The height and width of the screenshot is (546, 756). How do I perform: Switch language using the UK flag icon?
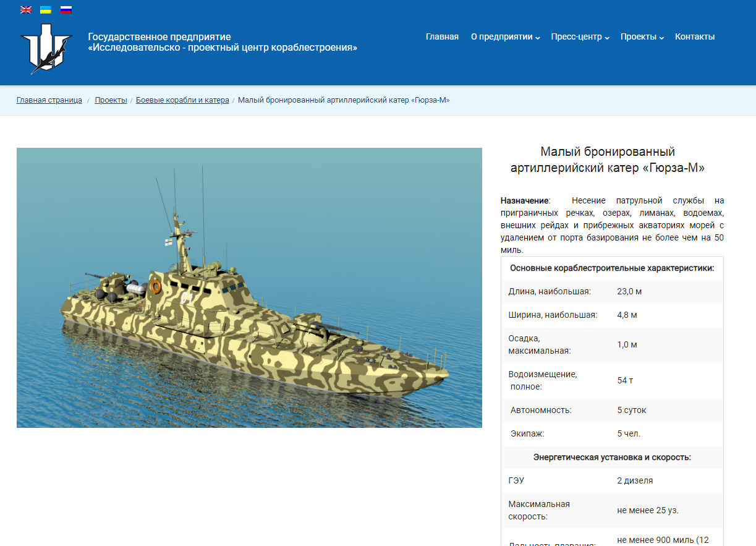26,10
